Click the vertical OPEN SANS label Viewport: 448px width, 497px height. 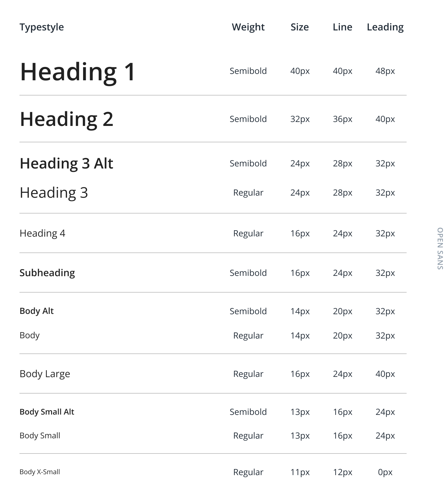coord(440,248)
